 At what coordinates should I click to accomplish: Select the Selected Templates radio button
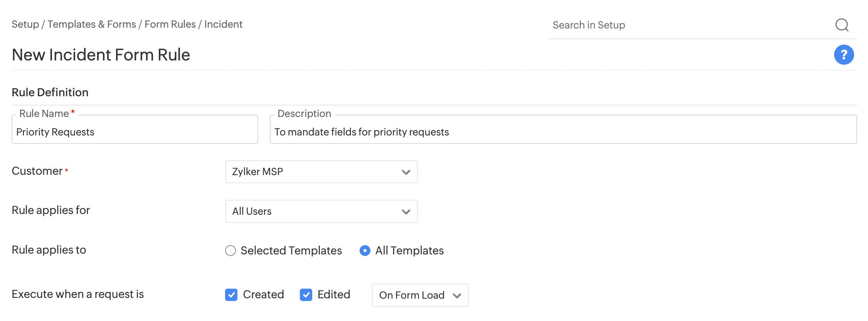[x=230, y=251]
